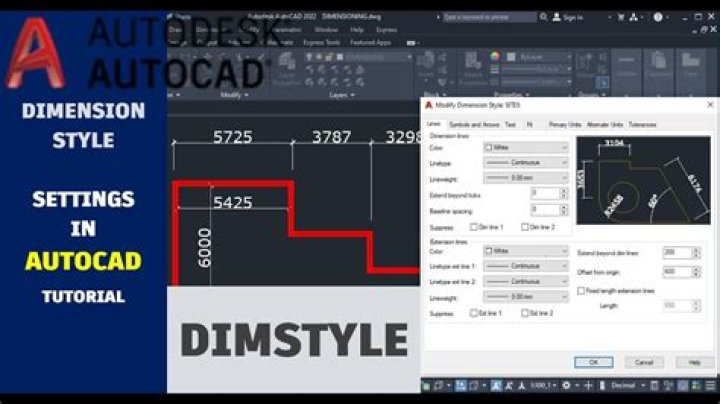Click the Extend beyond dim lines value field

pyautogui.click(x=674, y=253)
